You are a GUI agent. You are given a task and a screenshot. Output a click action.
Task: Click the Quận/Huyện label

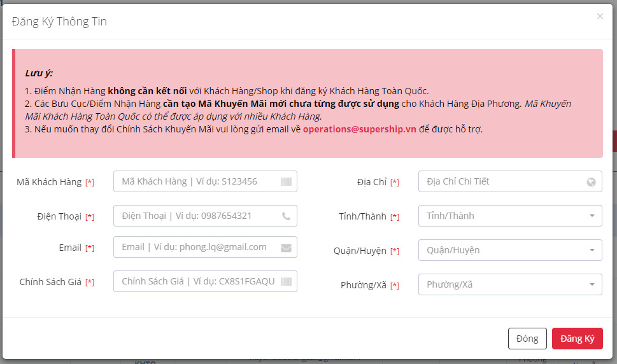[x=360, y=251]
